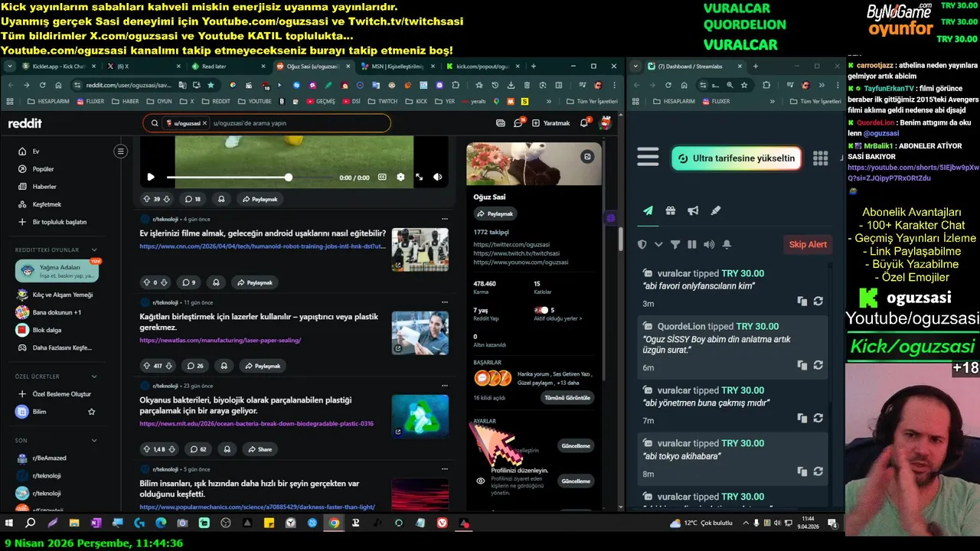
Task: Reload the Reddit page
Action: point(42,85)
